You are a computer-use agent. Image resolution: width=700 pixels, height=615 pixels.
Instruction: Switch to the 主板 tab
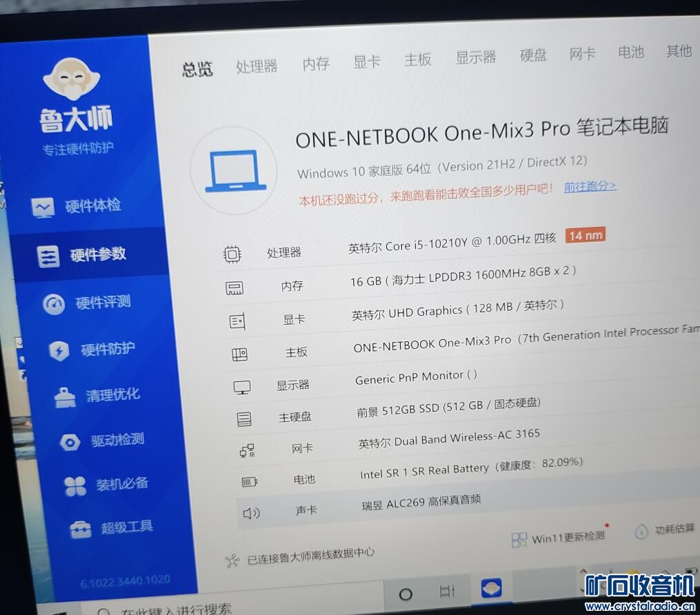pos(418,59)
